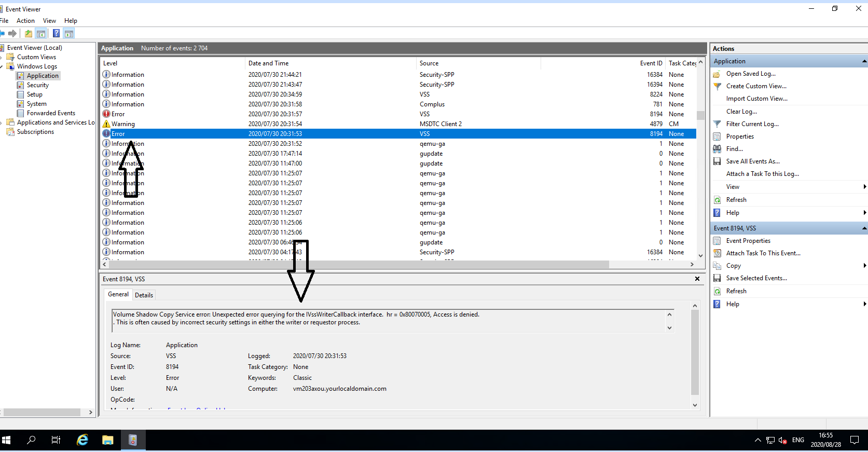Sort by Source column header
Image resolution: width=868 pixels, height=452 pixels.
[478, 63]
